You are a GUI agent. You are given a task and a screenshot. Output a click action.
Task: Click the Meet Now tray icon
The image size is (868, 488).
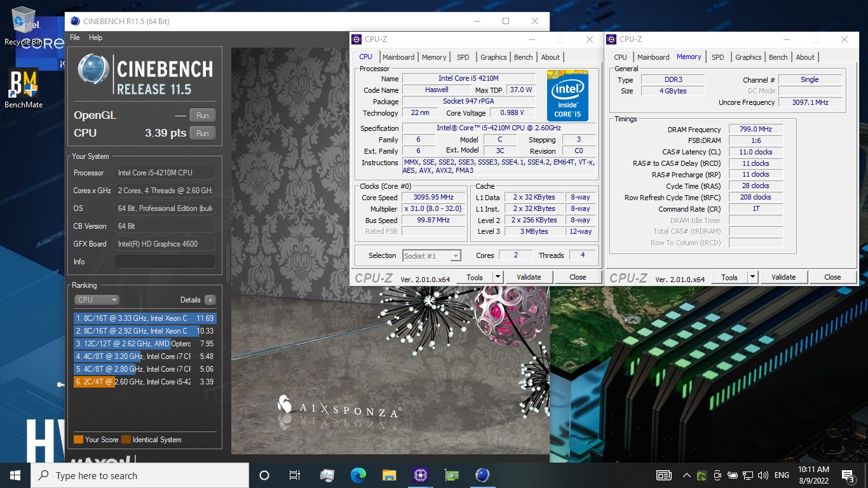(717, 475)
